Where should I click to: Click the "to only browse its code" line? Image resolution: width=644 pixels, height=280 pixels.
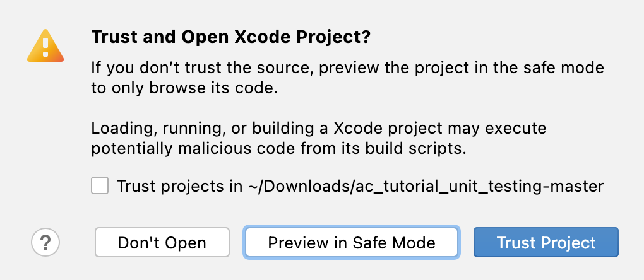click(x=184, y=88)
